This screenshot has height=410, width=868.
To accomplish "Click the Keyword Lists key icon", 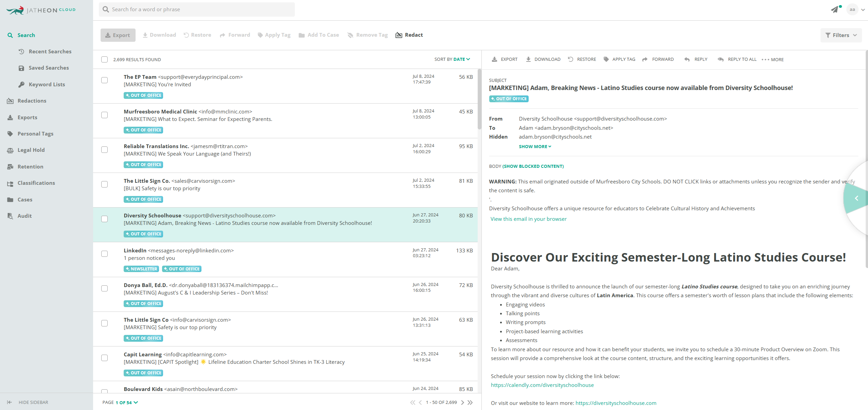I will [x=21, y=85].
